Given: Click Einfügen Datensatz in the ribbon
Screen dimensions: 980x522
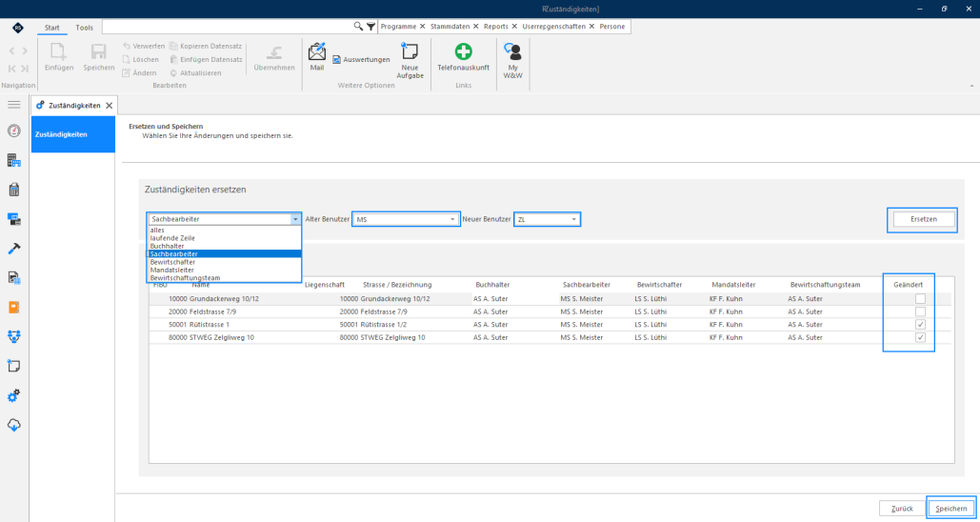Looking at the screenshot, I should [206, 59].
